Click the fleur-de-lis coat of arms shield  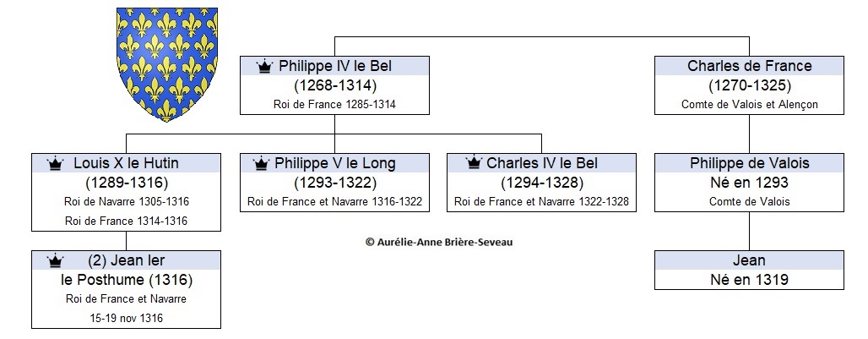pyautogui.click(x=166, y=64)
